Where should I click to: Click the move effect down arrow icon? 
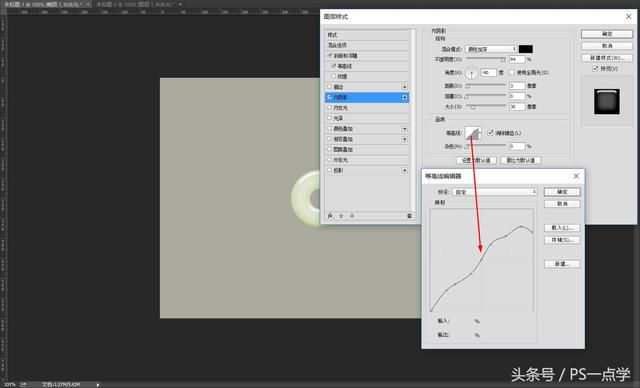[352, 216]
